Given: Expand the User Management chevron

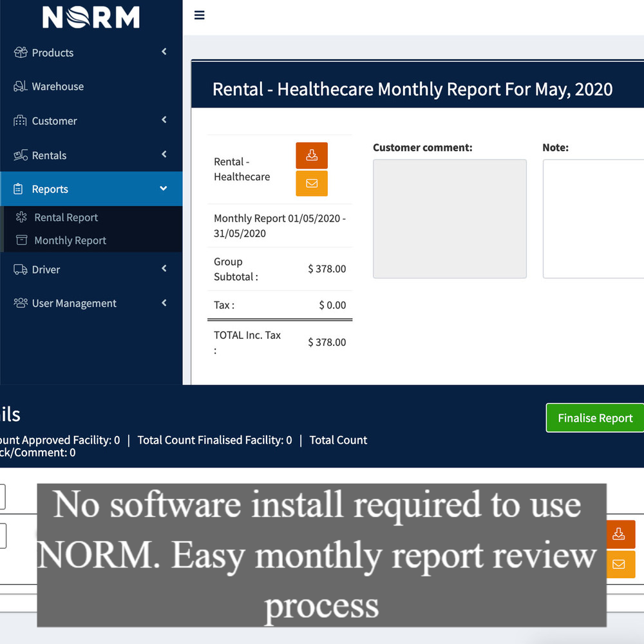Looking at the screenshot, I should click(x=164, y=303).
